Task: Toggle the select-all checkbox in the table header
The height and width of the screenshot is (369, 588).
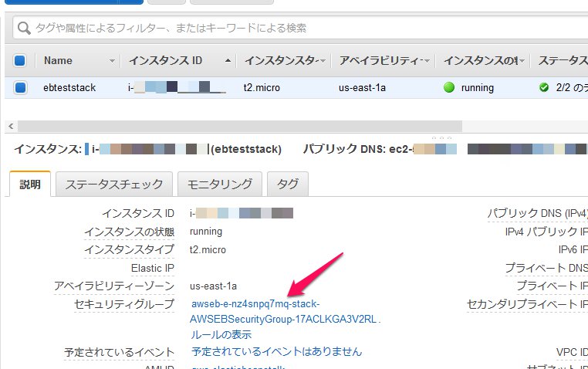Action: [x=20, y=60]
